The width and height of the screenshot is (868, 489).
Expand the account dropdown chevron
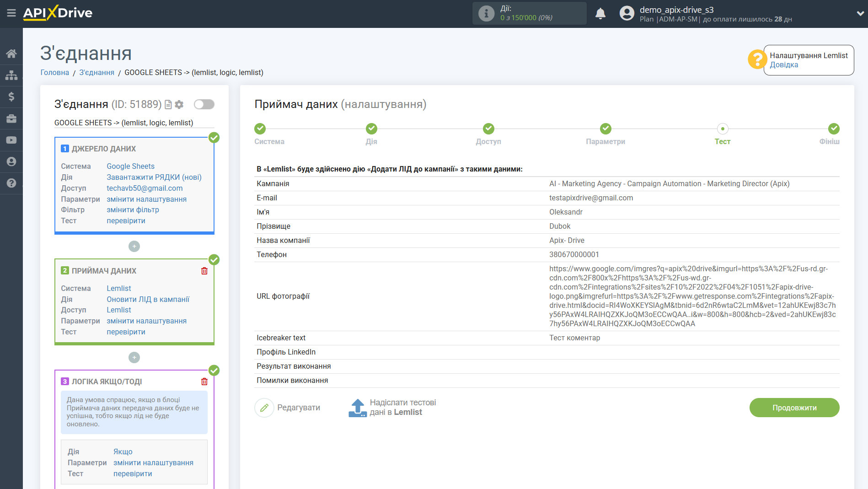[x=860, y=14]
